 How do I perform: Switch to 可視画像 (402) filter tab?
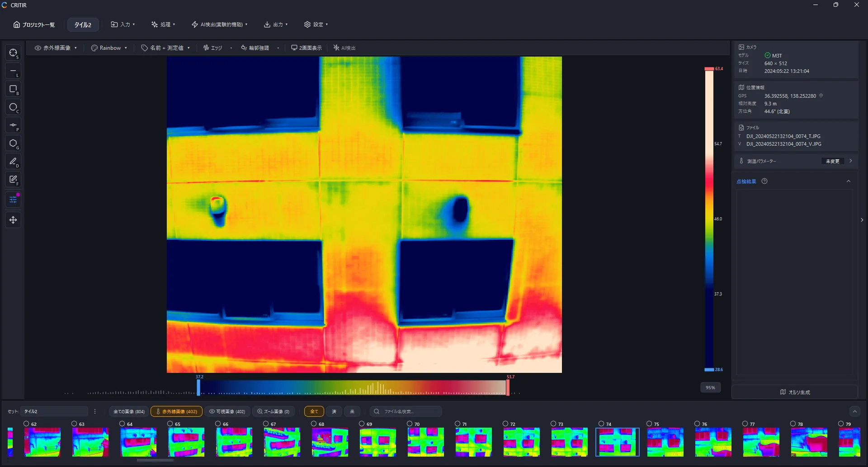point(227,411)
